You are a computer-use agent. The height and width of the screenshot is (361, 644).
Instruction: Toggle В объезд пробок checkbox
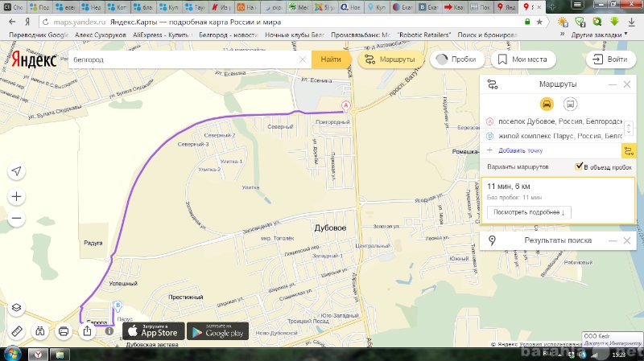tap(579, 166)
